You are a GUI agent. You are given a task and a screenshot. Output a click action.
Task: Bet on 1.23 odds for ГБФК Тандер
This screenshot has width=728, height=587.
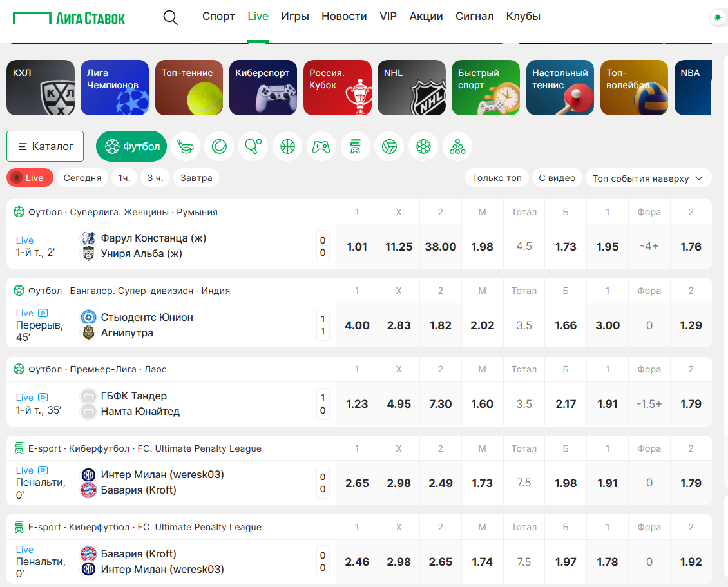pos(357,405)
